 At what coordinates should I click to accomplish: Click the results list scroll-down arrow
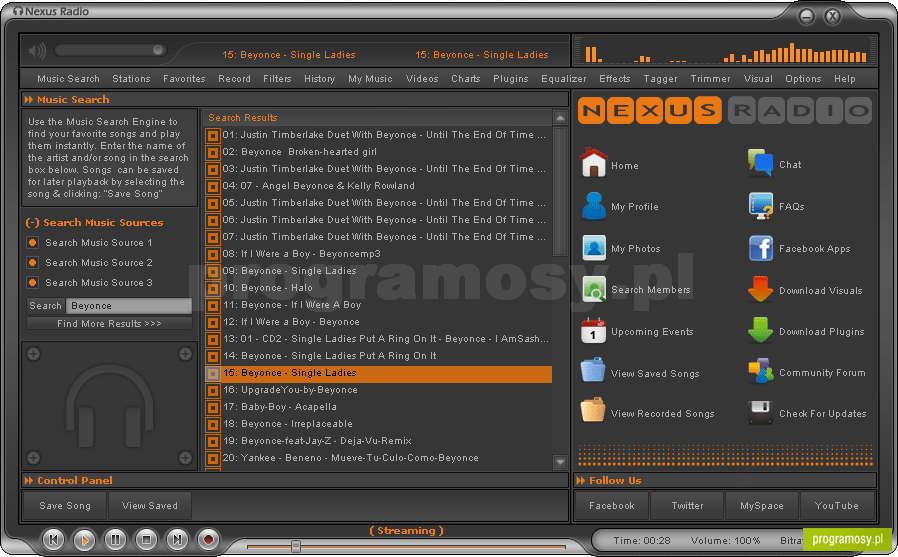click(x=560, y=461)
